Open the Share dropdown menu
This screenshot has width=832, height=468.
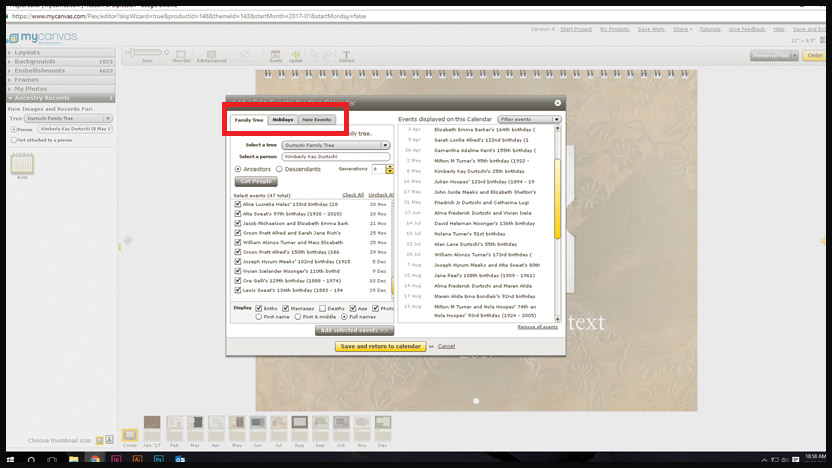click(682, 29)
